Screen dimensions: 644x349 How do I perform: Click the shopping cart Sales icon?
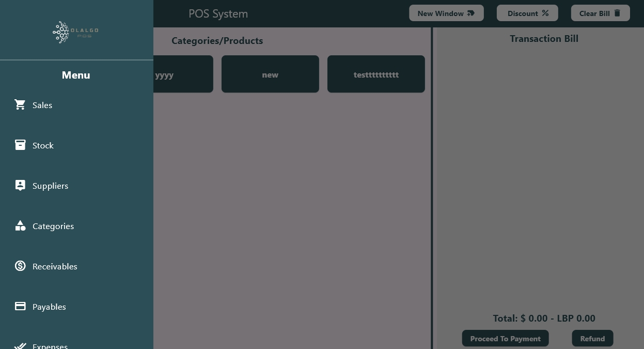click(20, 105)
